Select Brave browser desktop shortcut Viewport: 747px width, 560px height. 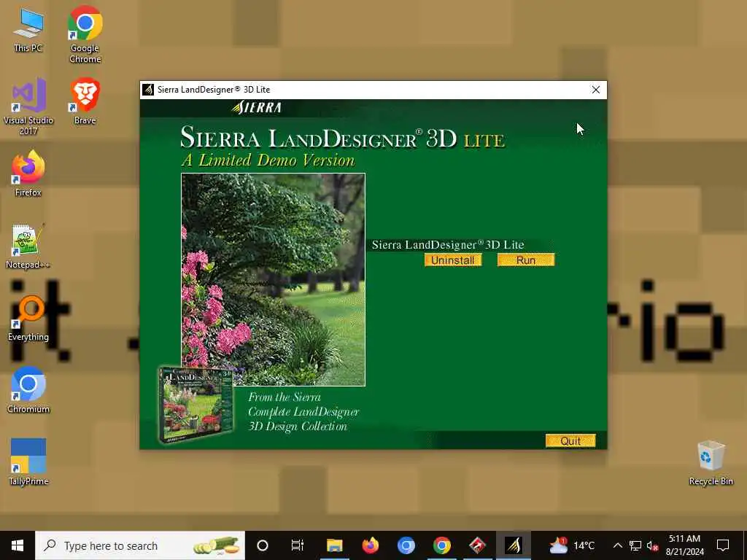click(85, 101)
